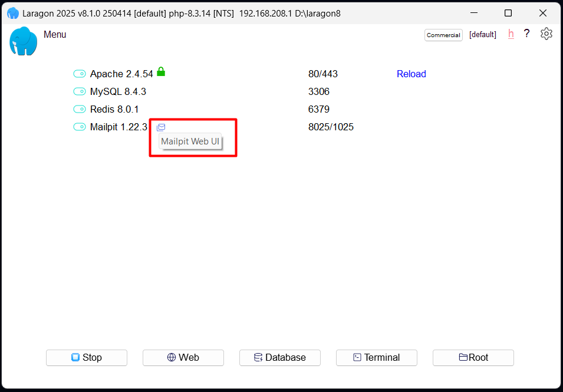563x392 pixels.
Task: Open the Terminal button
Action: [x=377, y=358]
